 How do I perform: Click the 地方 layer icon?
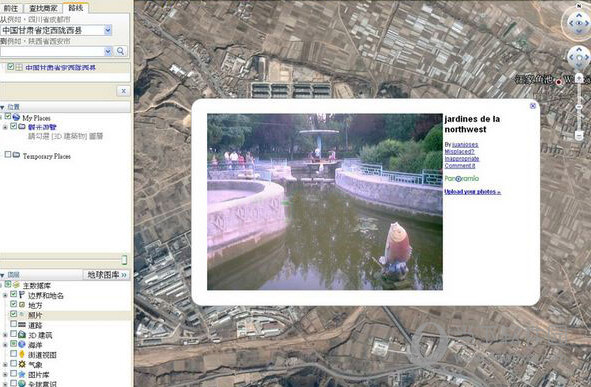(x=22, y=304)
